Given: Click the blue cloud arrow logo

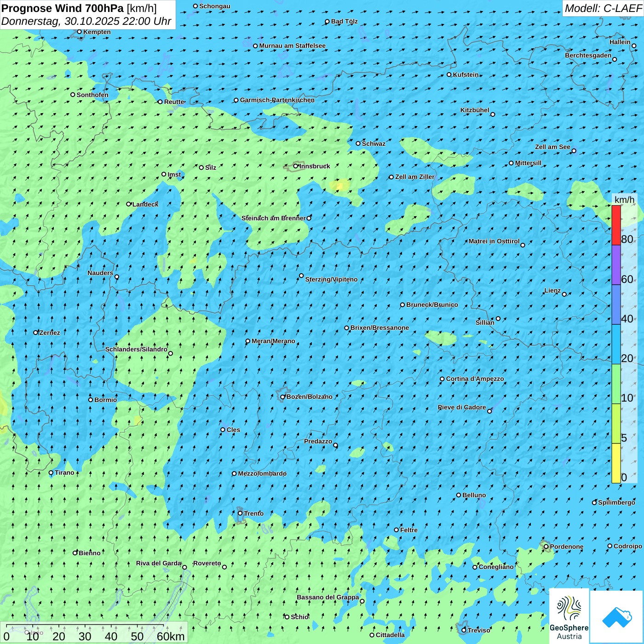Looking at the screenshot, I should [x=616, y=617].
